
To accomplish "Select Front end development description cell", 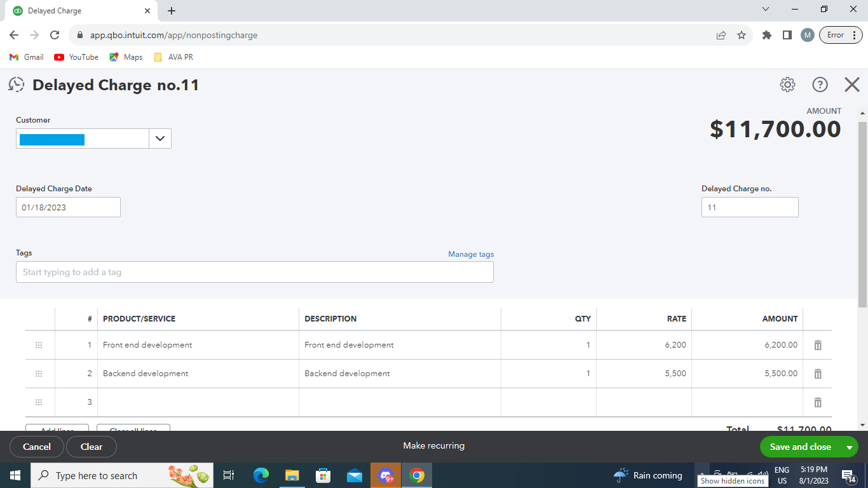I will 400,345.
